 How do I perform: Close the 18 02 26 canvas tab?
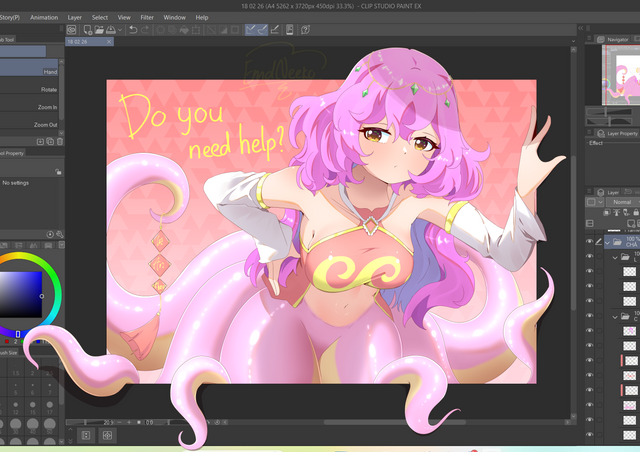[x=109, y=42]
